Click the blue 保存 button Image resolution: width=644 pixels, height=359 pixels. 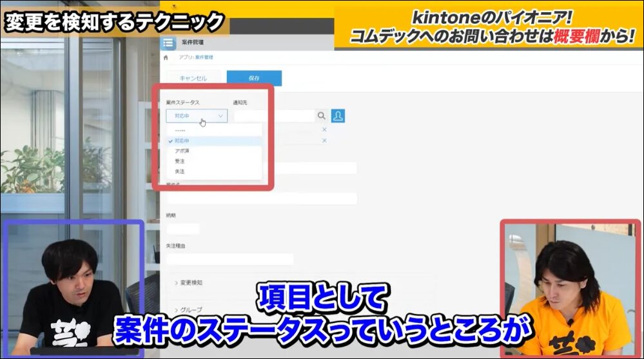(x=254, y=78)
